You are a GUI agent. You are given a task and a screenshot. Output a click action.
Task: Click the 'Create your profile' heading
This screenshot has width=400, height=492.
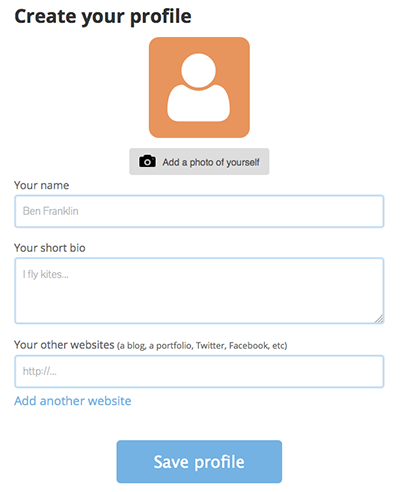(x=103, y=17)
